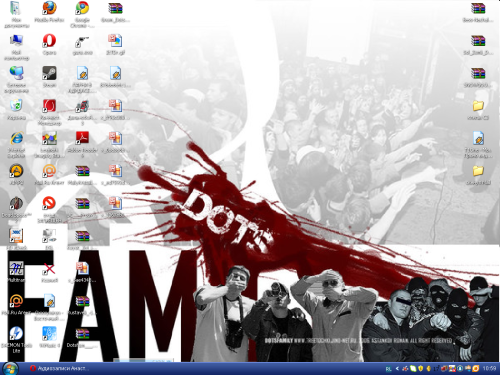Open the My Computer icon
Viewport: 500px width, 375px height.
point(16,41)
